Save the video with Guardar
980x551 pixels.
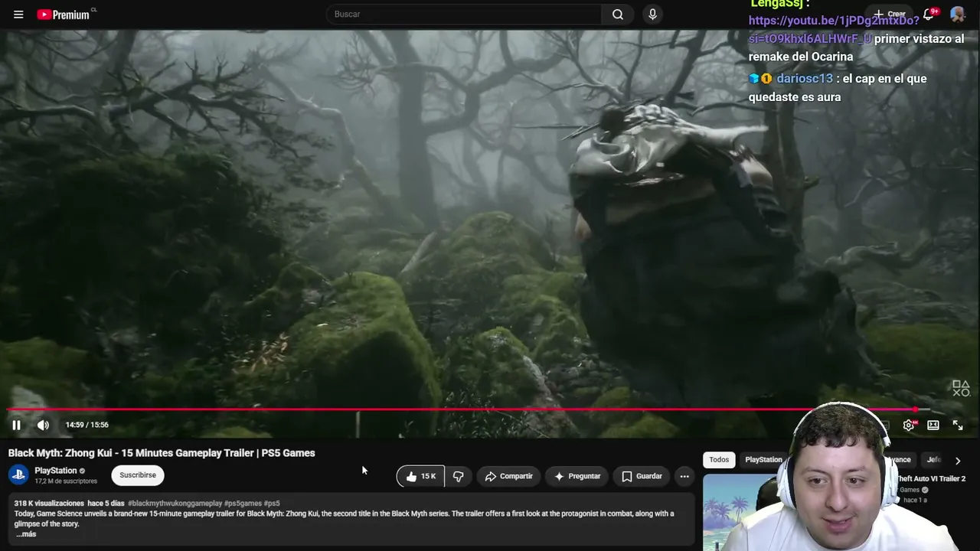[642, 476]
